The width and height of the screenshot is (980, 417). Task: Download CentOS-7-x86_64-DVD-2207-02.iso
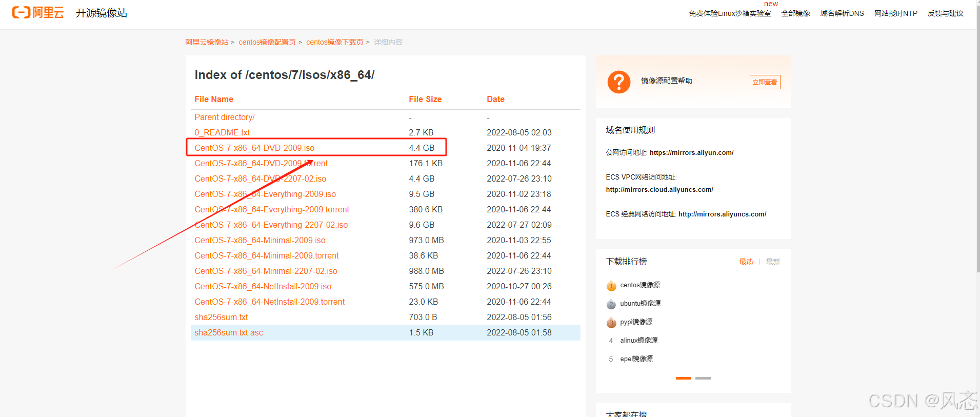[x=260, y=178]
